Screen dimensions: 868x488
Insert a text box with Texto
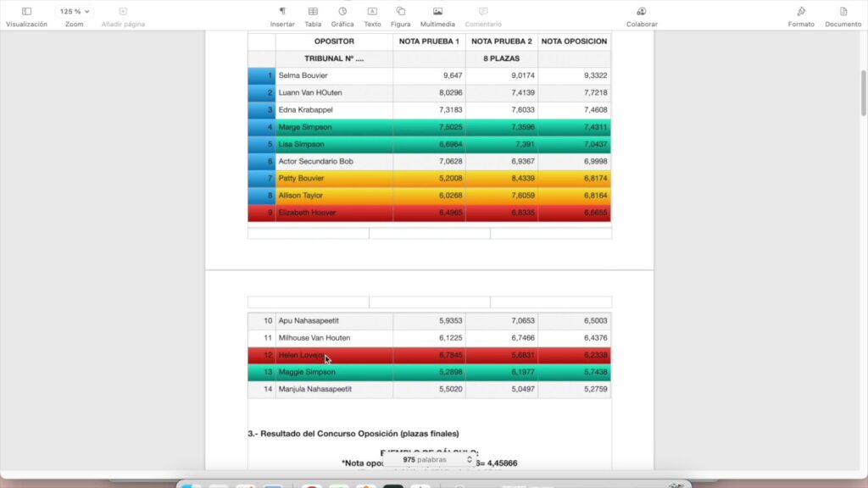[372, 17]
